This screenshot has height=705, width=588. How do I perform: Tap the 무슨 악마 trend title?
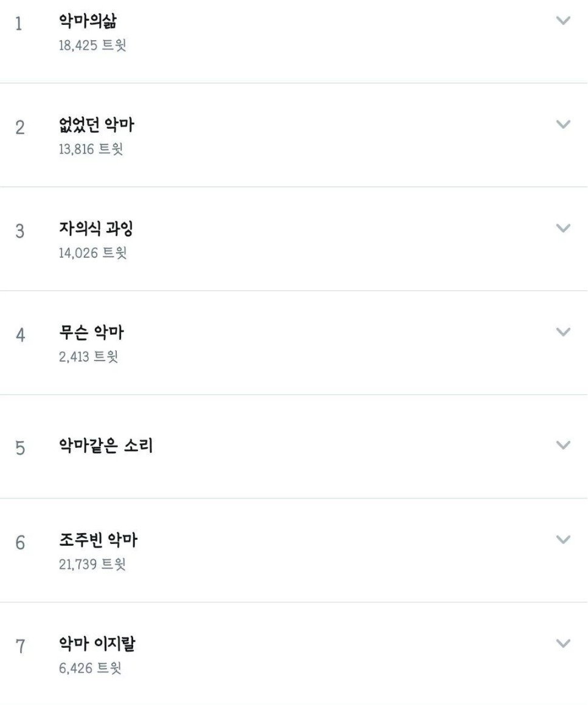pos(92,334)
